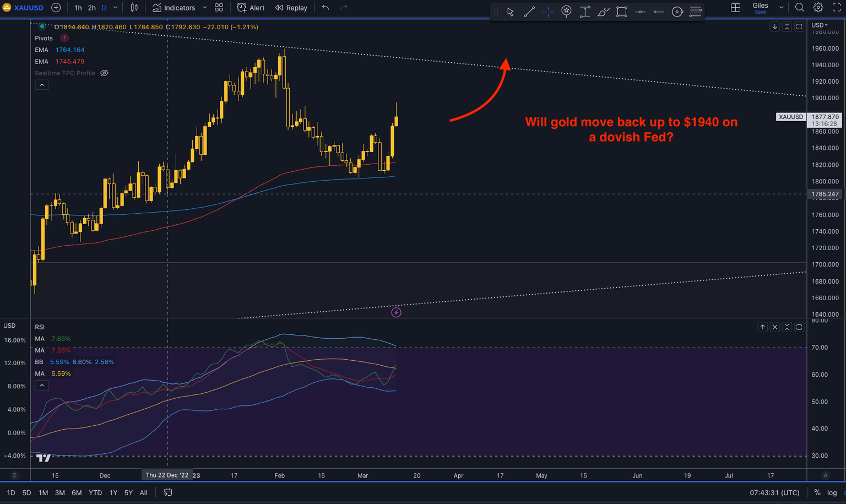The width and height of the screenshot is (846, 504).
Task: Collapse the main price pane
Action: 787,26
